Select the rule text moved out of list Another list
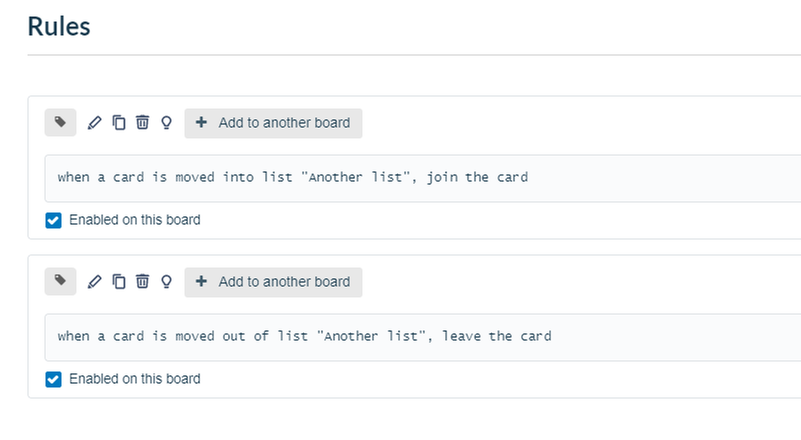Screen dimensions: 801x440 click(x=304, y=336)
